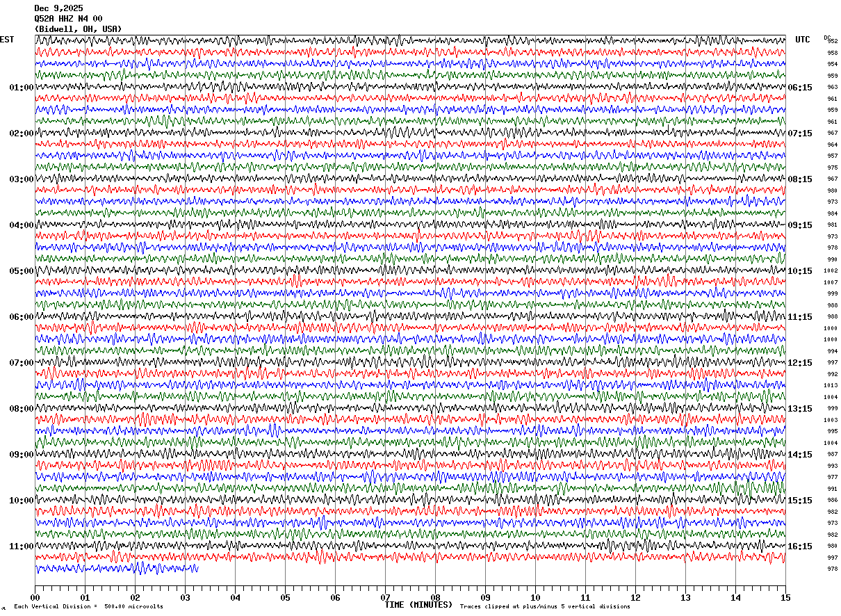Click minute tick label '05' on time axis
This screenshot has height=616, width=841.
pyautogui.click(x=285, y=597)
